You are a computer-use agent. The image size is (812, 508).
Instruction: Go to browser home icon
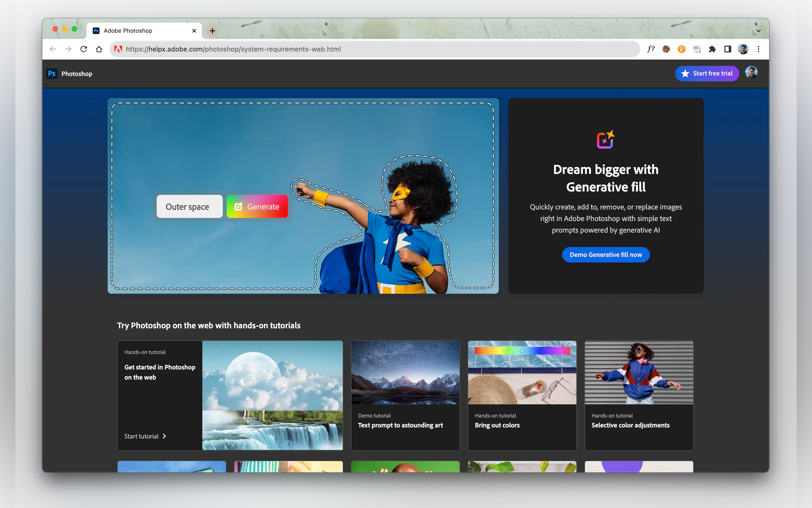coord(99,49)
